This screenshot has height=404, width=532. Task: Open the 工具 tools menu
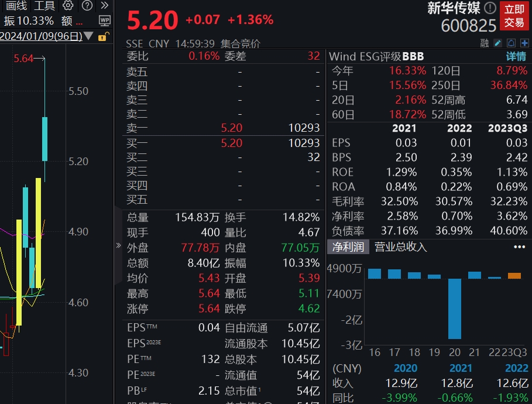coord(44,6)
